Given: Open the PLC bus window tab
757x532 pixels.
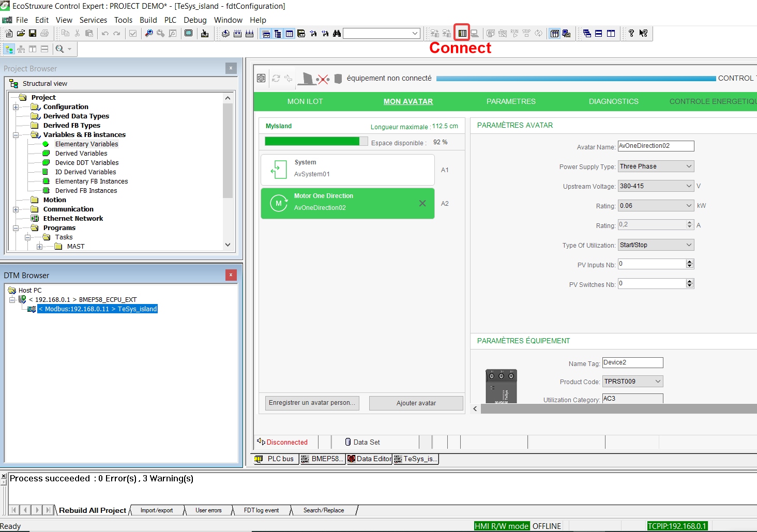Looking at the screenshot, I should 276,459.
